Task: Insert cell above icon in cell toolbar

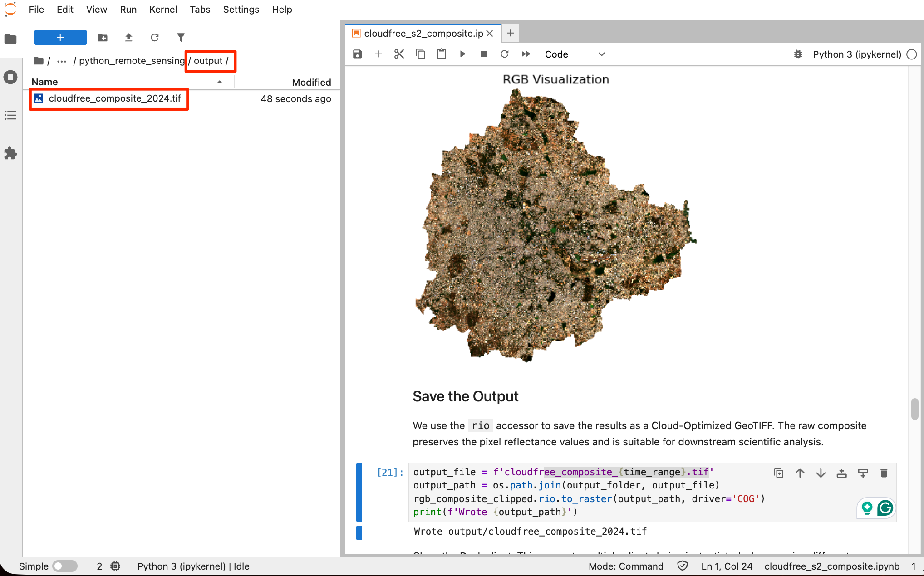Action: point(842,473)
